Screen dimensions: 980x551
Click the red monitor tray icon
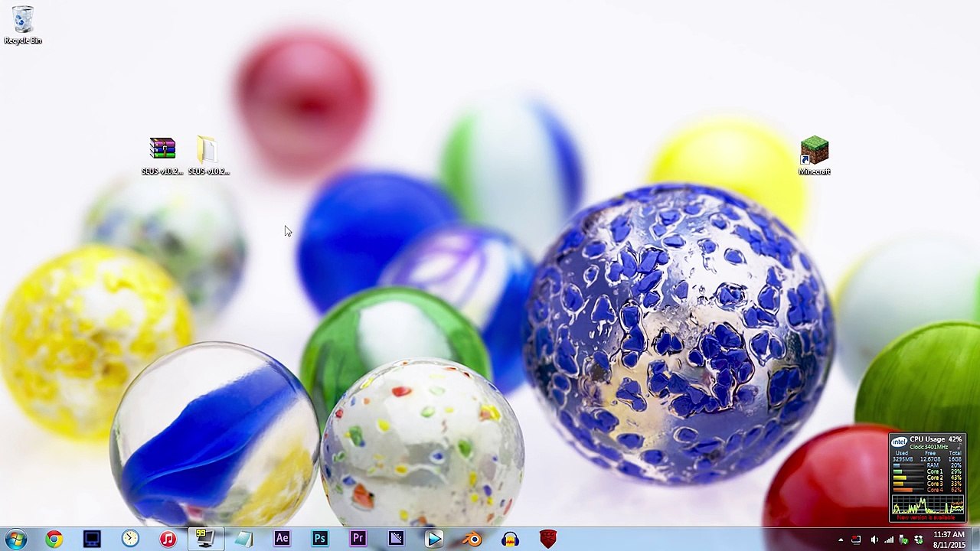pyautogui.click(x=856, y=540)
